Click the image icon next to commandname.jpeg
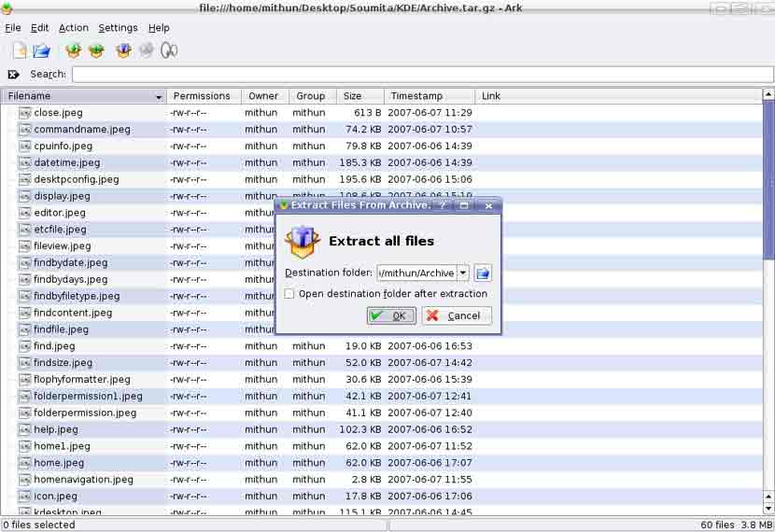775x532 pixels. 24,130
